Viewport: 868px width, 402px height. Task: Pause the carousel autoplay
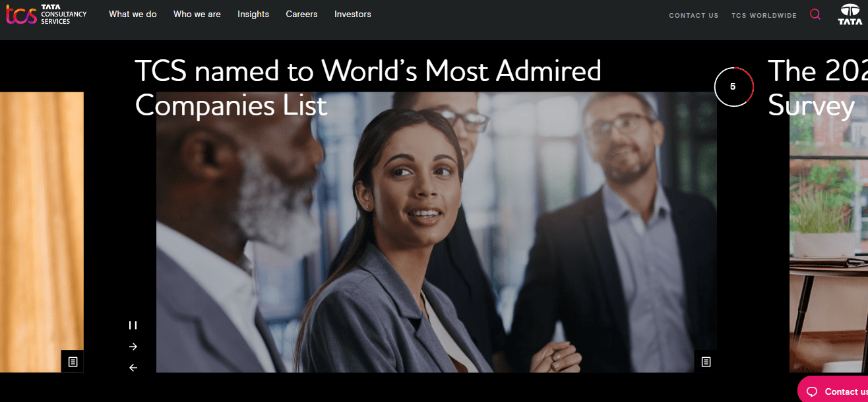coord(133,325)
